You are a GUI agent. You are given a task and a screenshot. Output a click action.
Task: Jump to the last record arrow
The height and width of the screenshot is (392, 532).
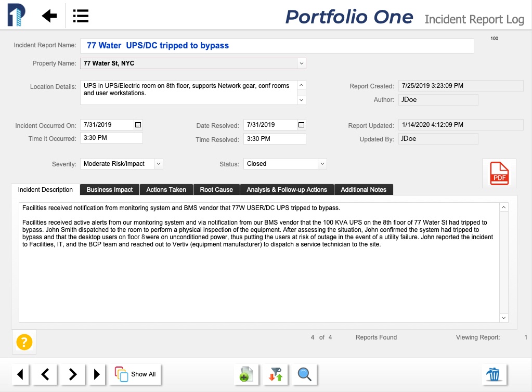coord(97,374)
